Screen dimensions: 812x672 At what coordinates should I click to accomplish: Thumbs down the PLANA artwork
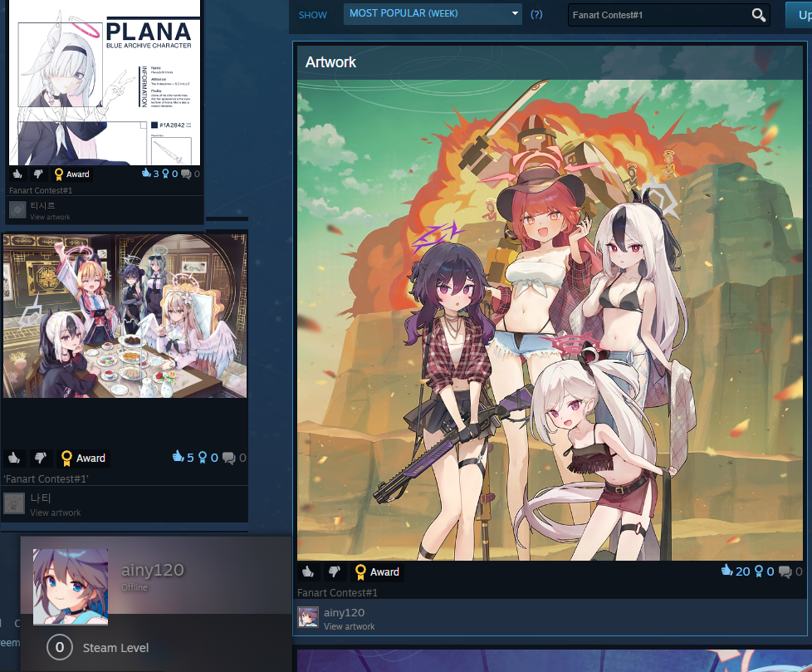click(38, 174)
